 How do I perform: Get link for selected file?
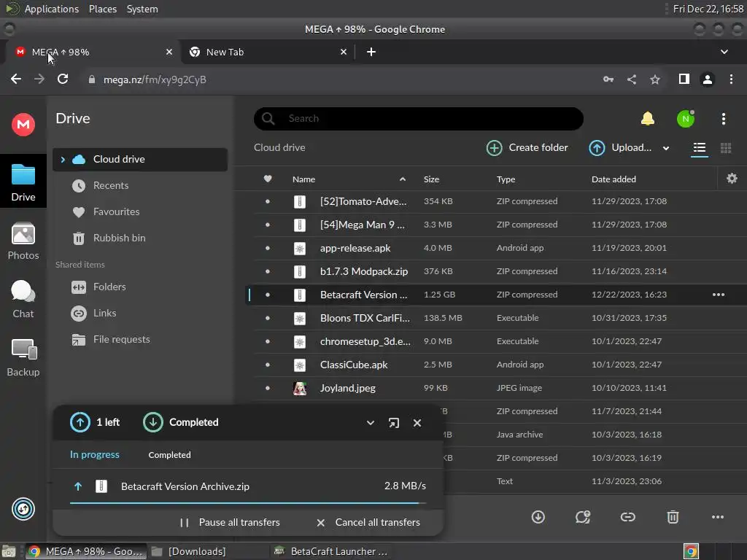tap(627, 517)
